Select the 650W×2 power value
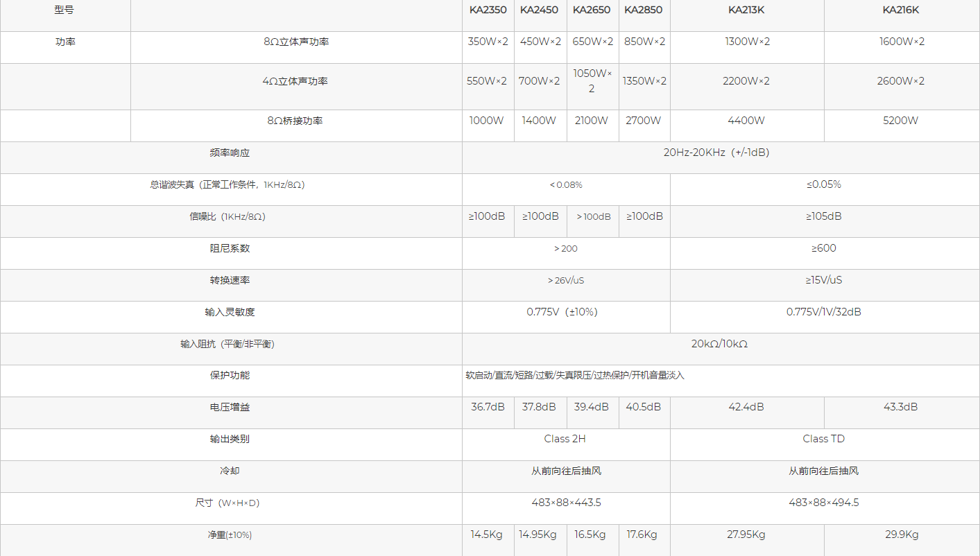 [593, 42]
